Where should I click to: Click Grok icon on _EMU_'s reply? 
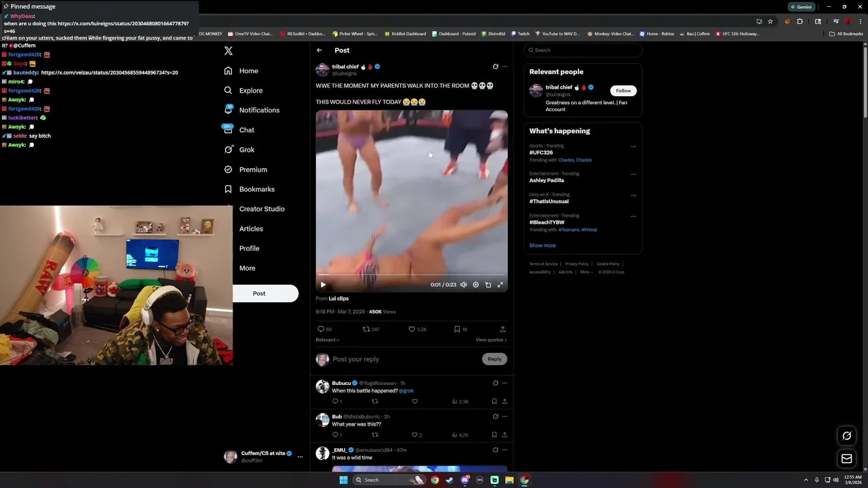[x=495, y=450]
